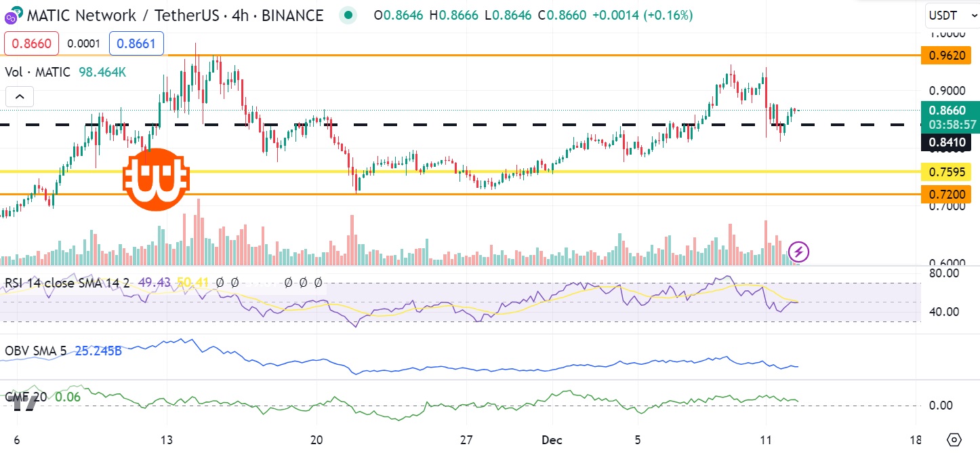Click the black 0.8410 price label
This screenshot has height=453, width=980.
click(947, 142)
